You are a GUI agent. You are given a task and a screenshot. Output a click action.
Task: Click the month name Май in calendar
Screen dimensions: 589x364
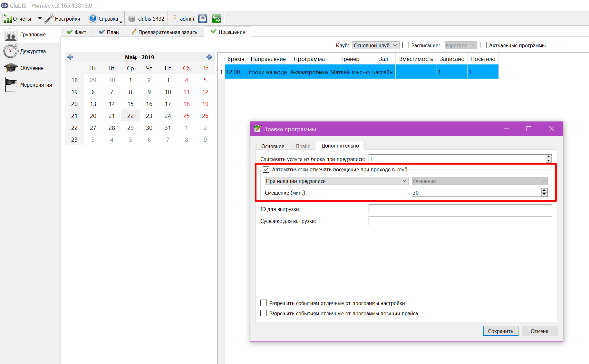coord(131,57)
